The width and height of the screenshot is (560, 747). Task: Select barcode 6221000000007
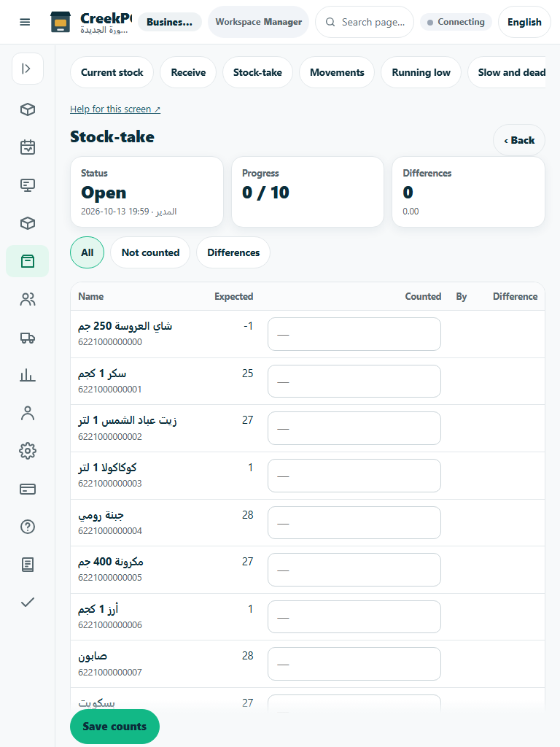(110, 672)
